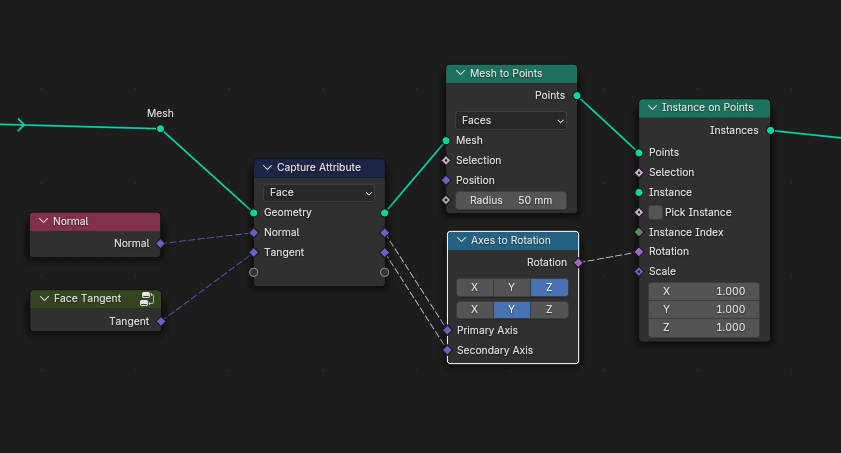Click the Face Tangent node group icon
841x453 pixels.
point(147,299)
